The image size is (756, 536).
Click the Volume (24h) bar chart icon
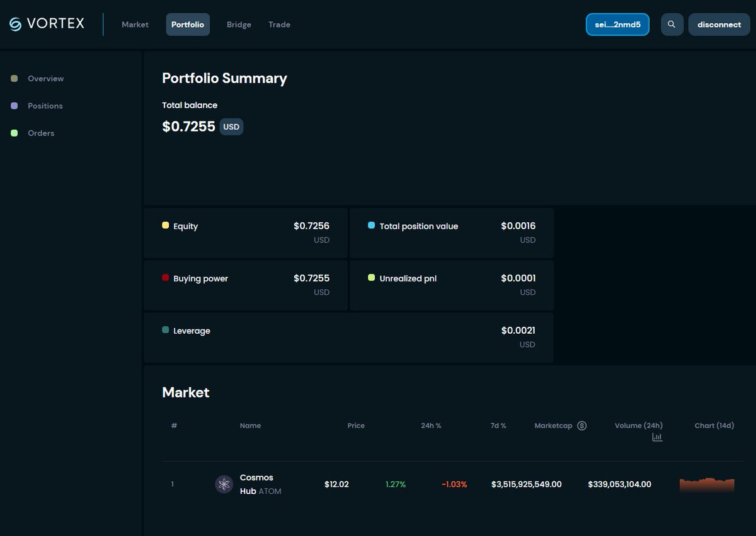tap(657, 436)
